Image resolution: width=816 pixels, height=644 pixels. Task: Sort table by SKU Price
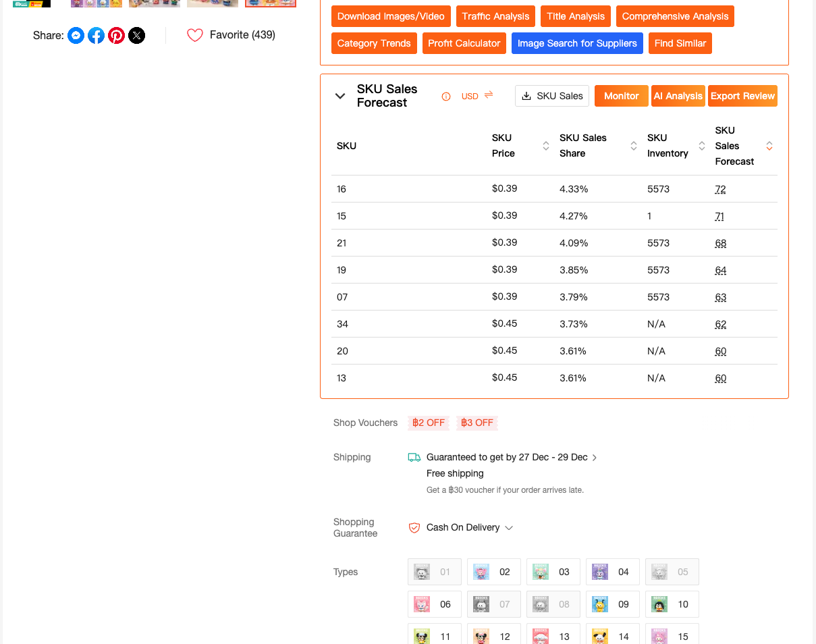(x=546, y=146)
